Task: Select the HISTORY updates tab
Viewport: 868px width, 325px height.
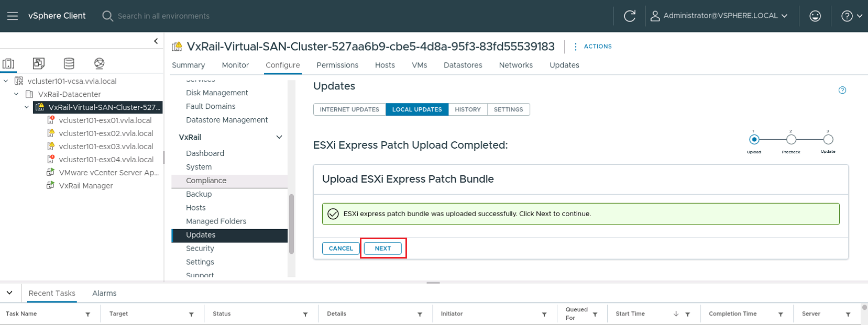Action: pyautogui.click(x=468, y=109)
